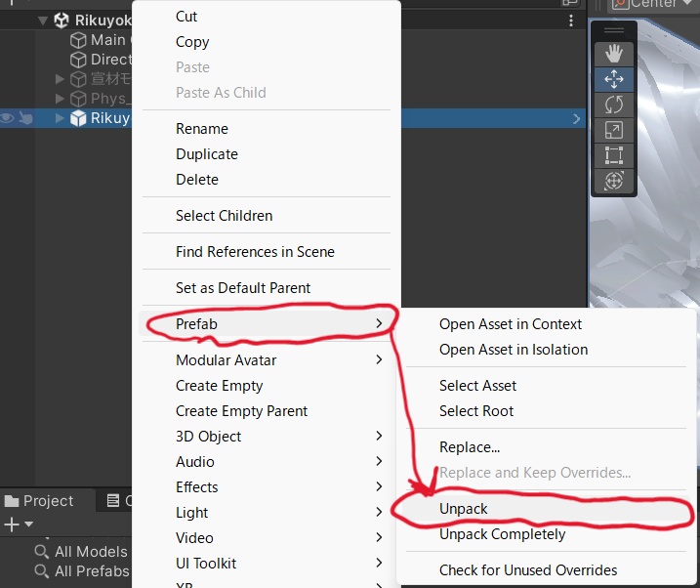The width and height of the screenshot is (700, 588).
Task: Select Duplicate in the context menu
Action: click(x=207, y=154)
